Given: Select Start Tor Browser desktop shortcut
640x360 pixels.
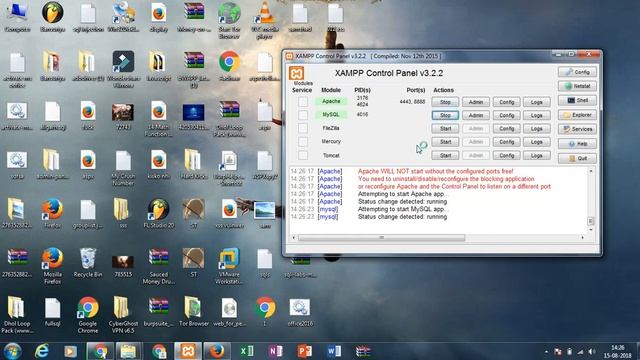Looking at the screenshot, I should tap(229, 20).
